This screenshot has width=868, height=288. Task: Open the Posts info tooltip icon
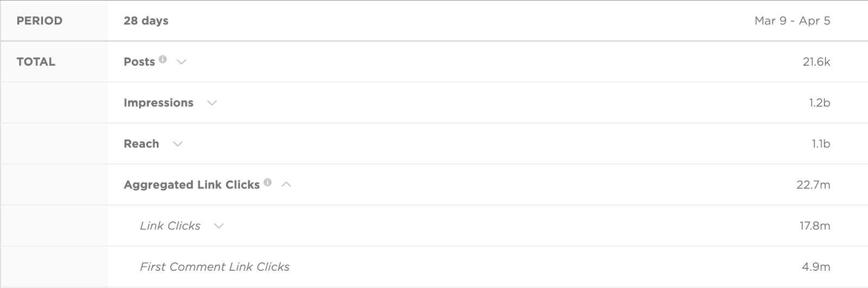click(x=163, y=59)
